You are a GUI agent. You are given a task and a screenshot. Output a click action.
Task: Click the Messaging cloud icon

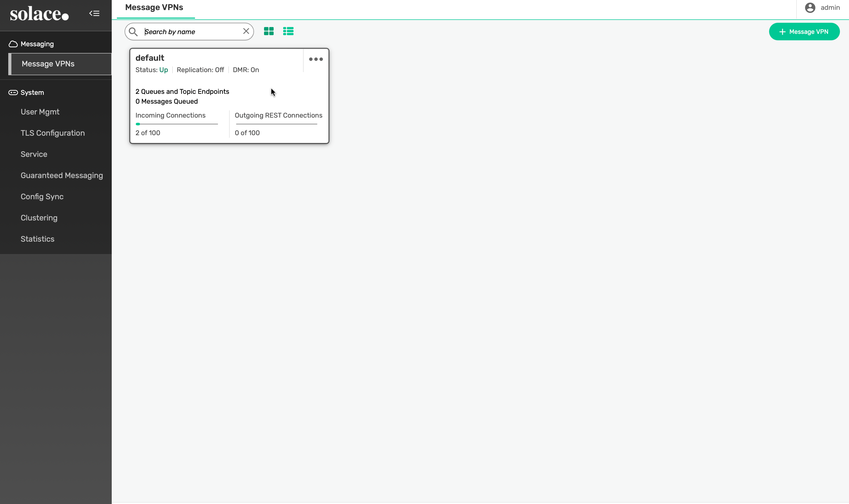click(13, 44)
